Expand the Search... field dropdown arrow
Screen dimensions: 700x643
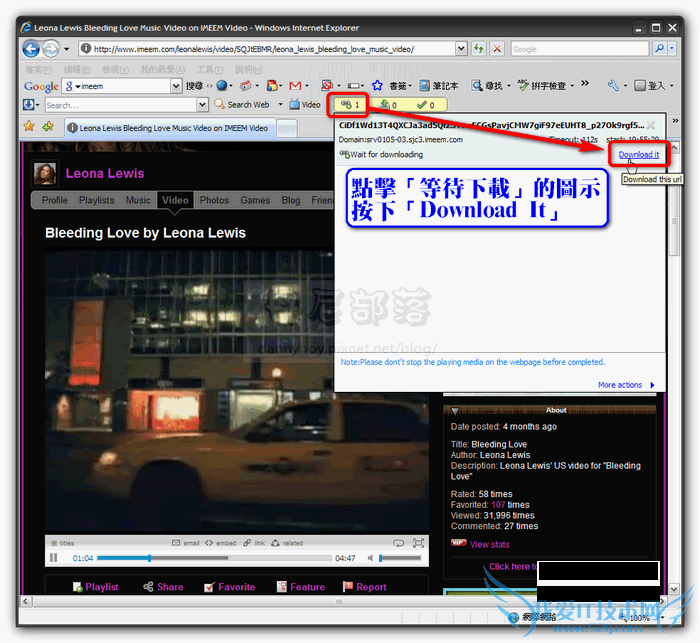click(x=203, y=105)
